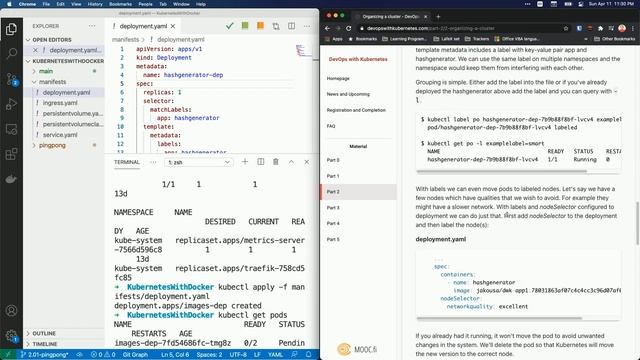This screenshot has width=640, height=360.
Task: Open a new Chrome tab
Action: [x=438, y=17]
